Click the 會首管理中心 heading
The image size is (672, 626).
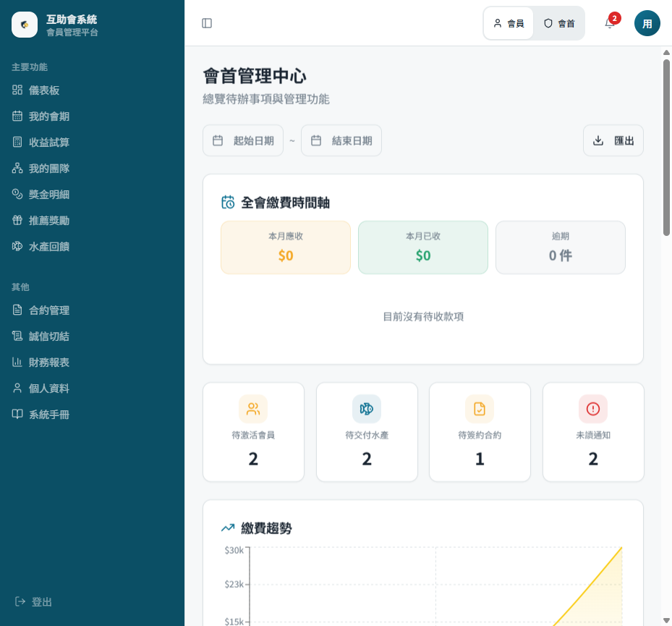(255, 76)
